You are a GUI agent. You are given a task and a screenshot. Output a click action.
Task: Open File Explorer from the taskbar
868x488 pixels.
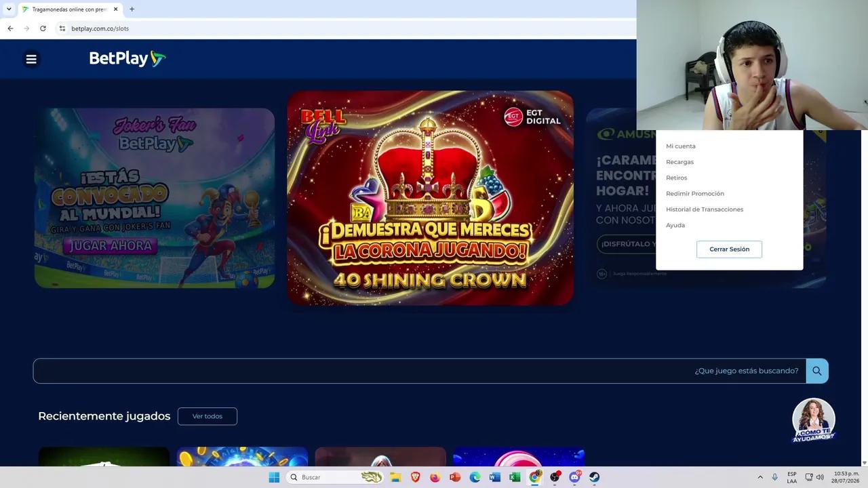click(x=395, y=477)
